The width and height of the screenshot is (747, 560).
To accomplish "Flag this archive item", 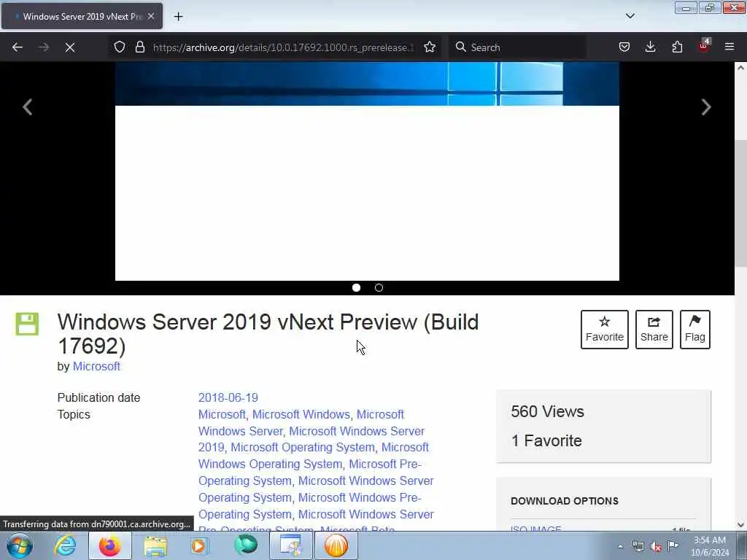I will click(x=695, y=330).
